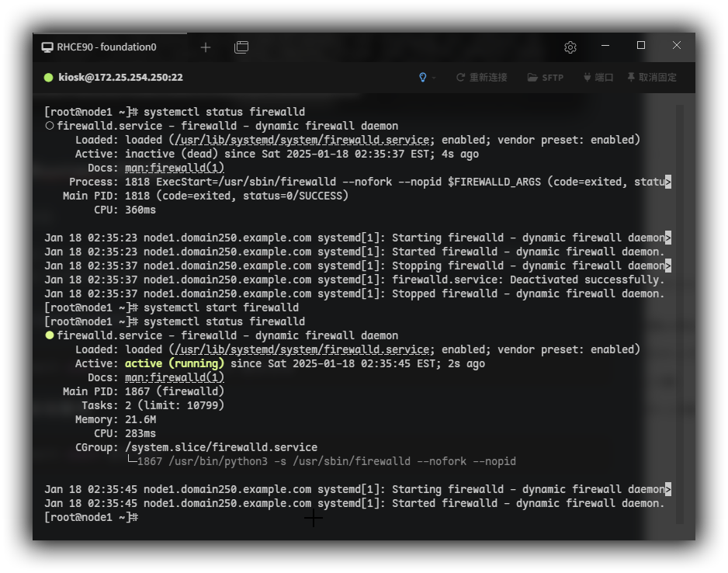
Task: Switch to the RHCE90 - foundation0 tab
Action: [x=106, y=47]
